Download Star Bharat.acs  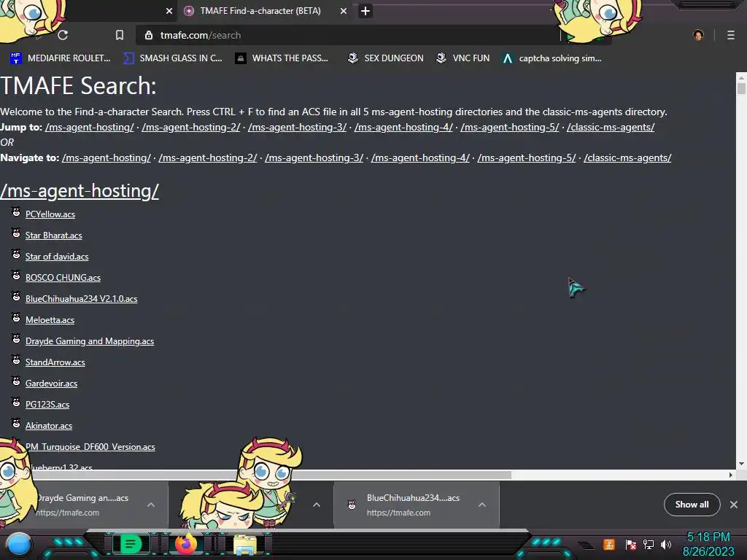pyautogui.click(x=54, y=236)
